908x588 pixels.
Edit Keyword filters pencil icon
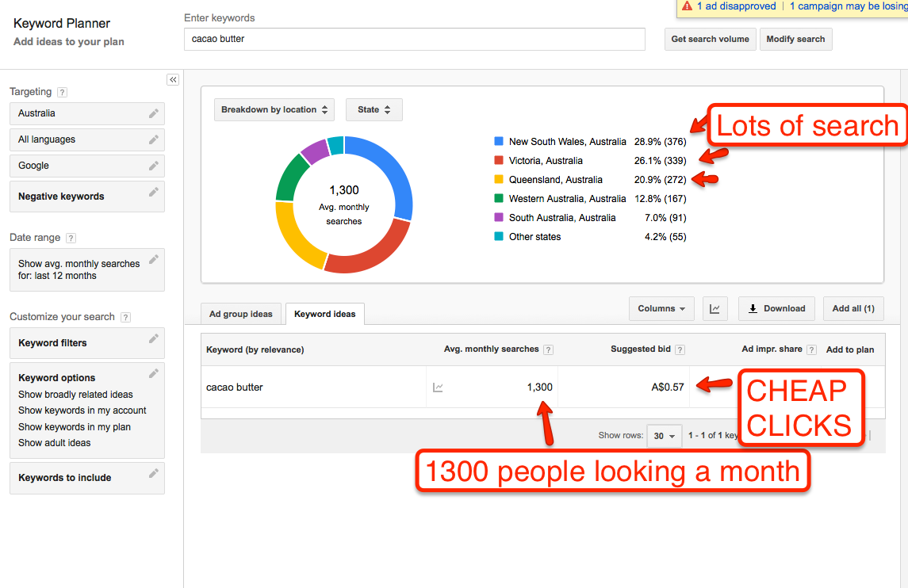[154, 338]
